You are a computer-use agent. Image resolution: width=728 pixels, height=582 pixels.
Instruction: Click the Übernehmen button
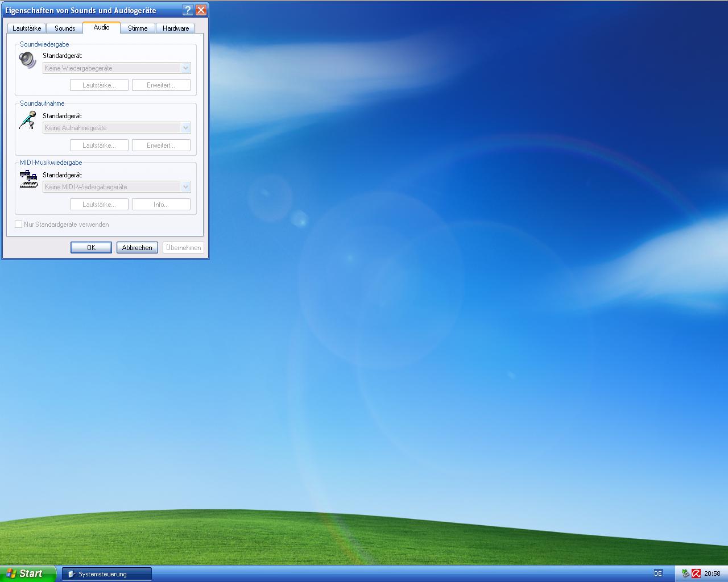(x=183, y=248)
